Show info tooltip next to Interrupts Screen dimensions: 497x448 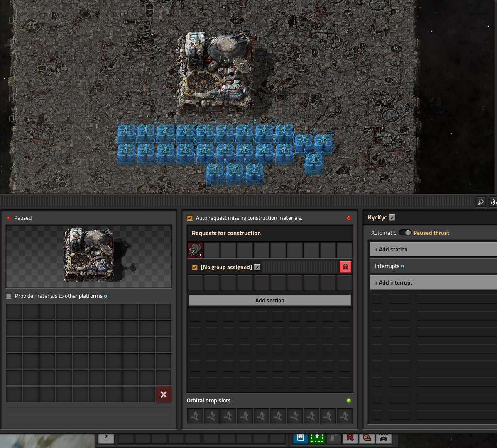[x=403, y=266]
